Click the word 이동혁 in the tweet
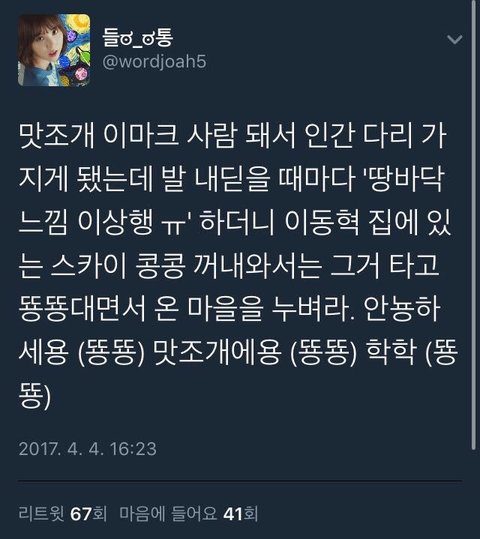Viewport: 480px width, 539px height. pos(322,223)
